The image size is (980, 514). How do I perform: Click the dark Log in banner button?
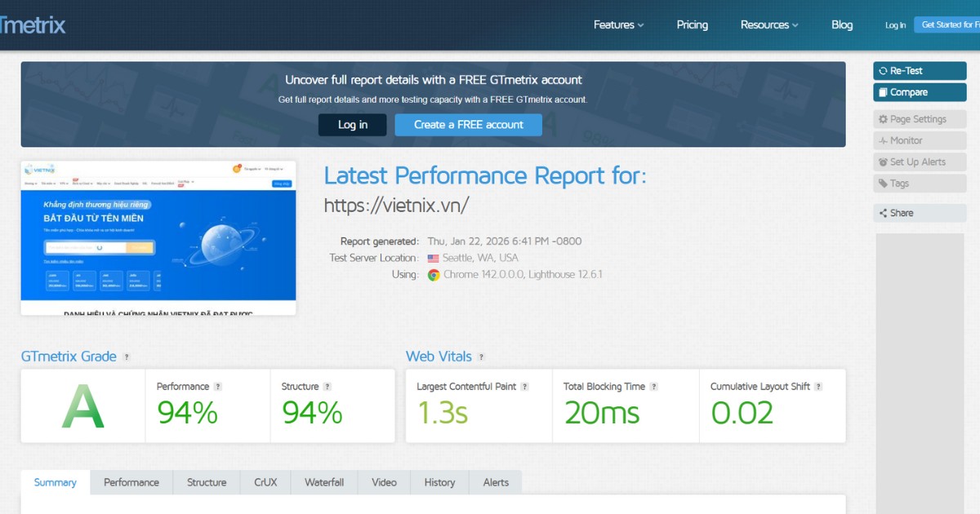coord(352,125)
